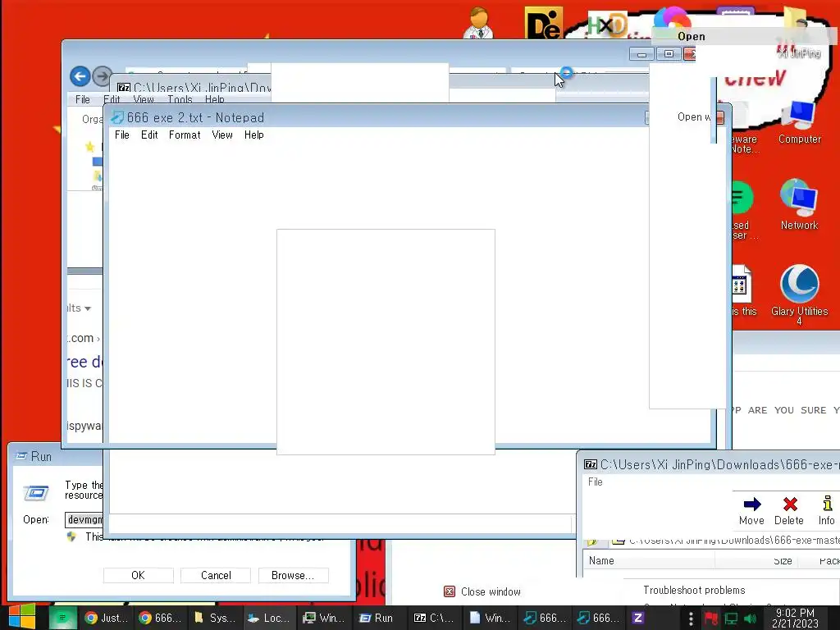
Task: Open Notepad's File menu
Action: 122,135
